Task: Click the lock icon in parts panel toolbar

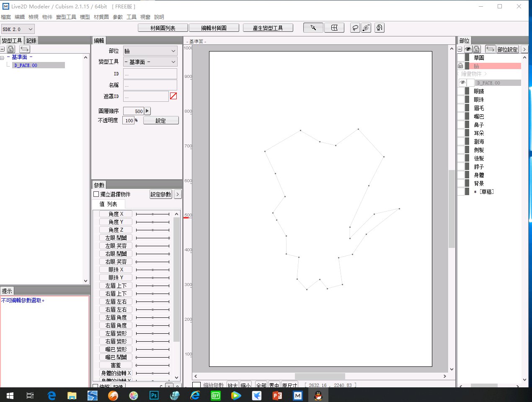Action: 477,49
